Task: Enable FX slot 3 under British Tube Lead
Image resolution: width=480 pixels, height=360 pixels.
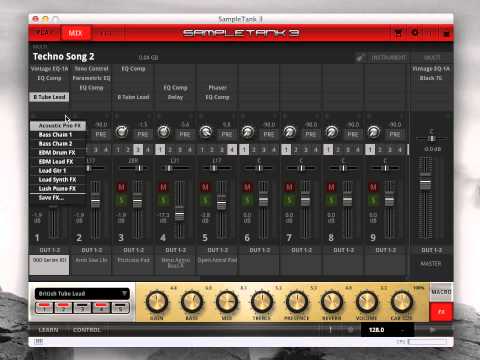Action: (82, 307)
